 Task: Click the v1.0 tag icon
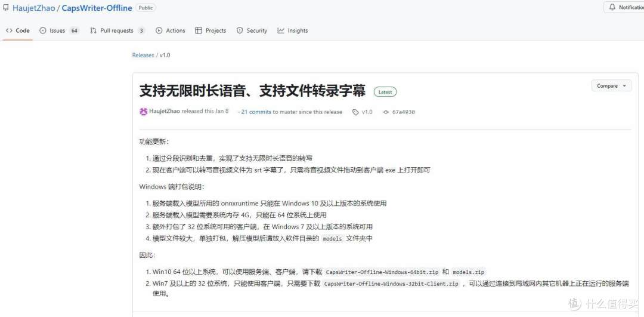coord(355,112)
